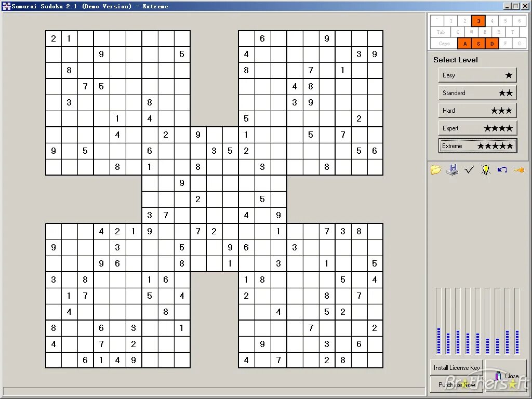Screen dimensions: 532x399
Task: Get a hint from the light bulb icon
Action: [486, 169]
